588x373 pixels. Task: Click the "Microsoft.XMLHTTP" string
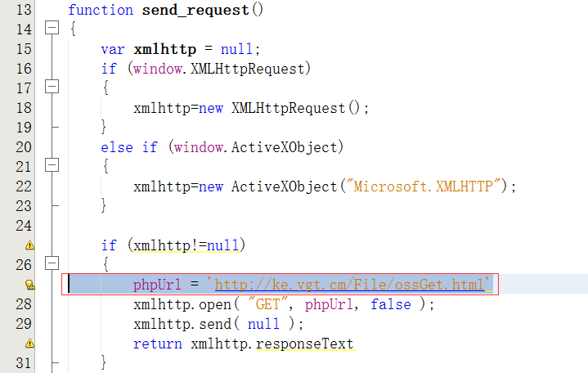[424, 186]
